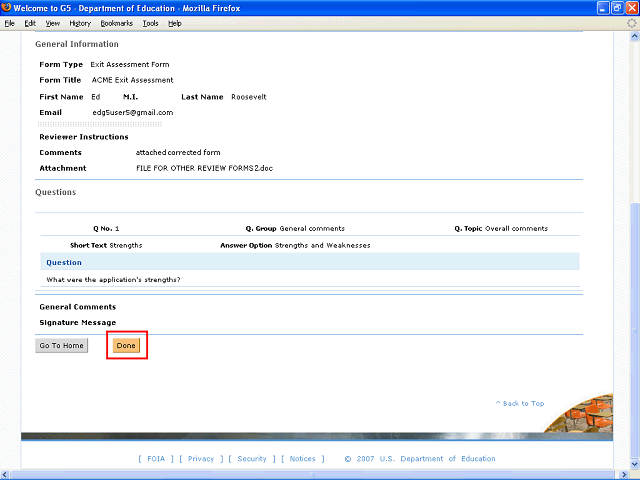Click the Firefox activity throbber icon
This screenshot has height=480, width=640.
click(631, 23)
